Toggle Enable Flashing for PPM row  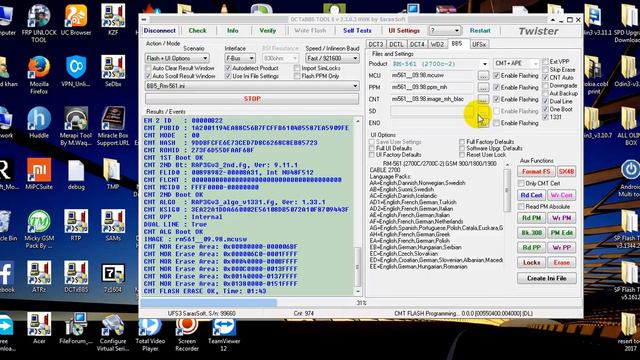497,87
